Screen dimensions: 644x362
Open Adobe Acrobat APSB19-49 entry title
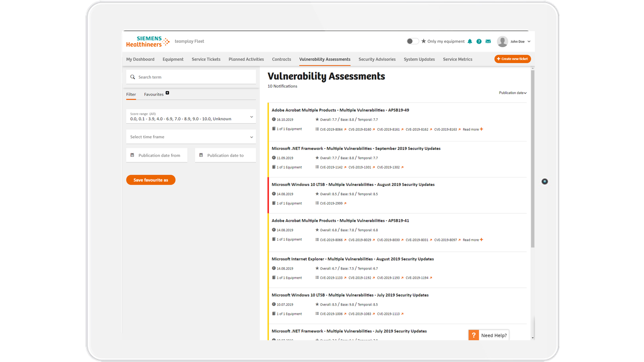pyautogui.click(x=340, y=110)
